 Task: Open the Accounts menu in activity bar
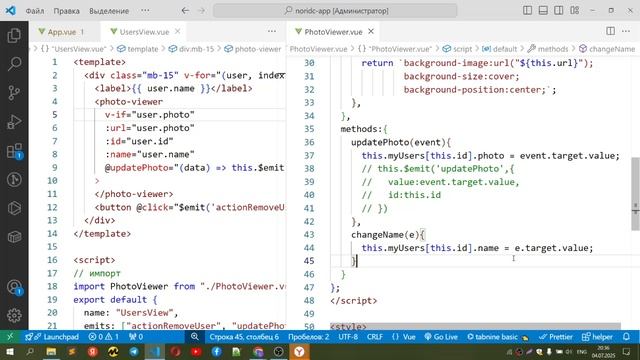pyautogui.click(x=14, y=287)
